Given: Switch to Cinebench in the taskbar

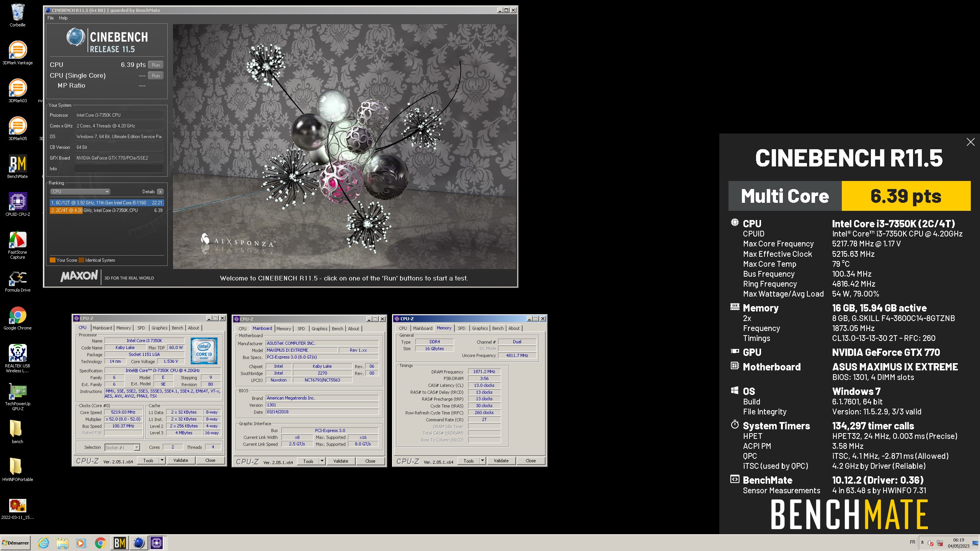Looking at the screenshot, I should click(x=139, y=543).
